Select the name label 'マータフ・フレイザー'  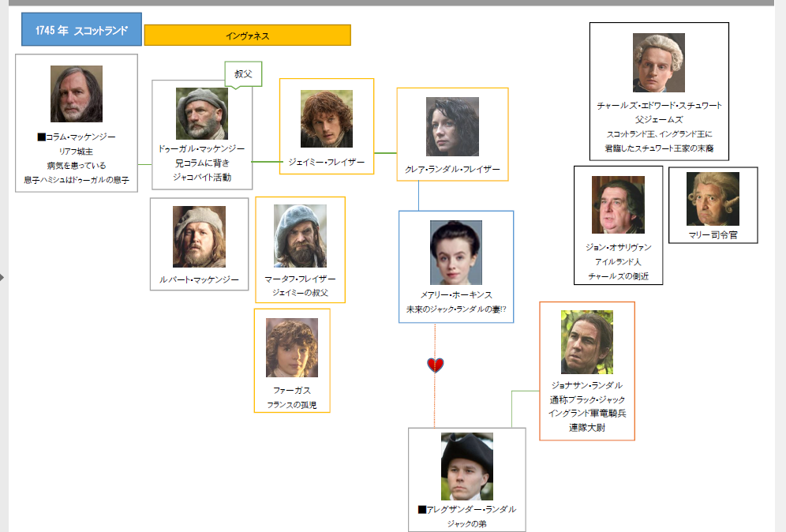coord(300,279)
